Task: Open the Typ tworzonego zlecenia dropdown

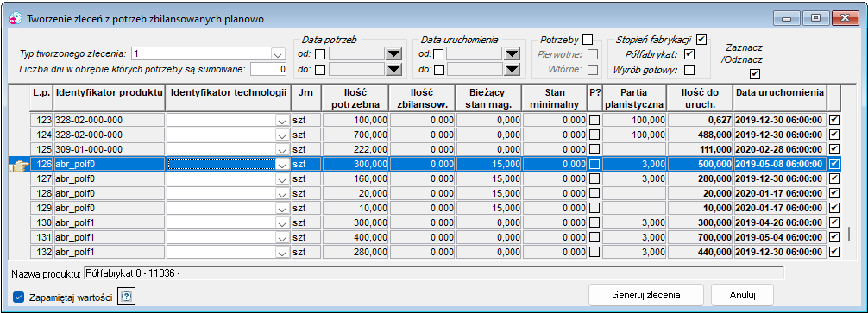Action: (x=277, y=54)
